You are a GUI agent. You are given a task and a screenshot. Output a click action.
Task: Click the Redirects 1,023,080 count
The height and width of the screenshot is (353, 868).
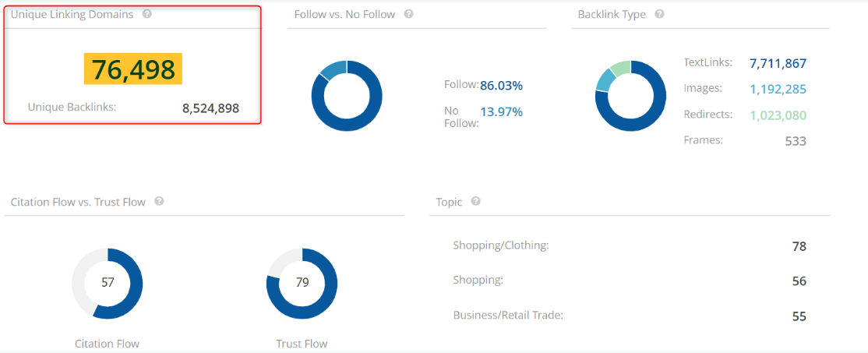[x=778, y=115]
